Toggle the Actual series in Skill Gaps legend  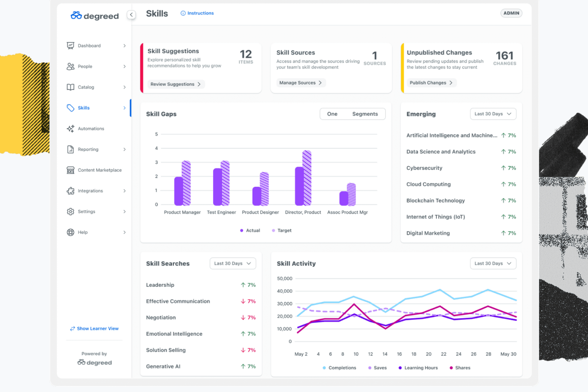(250, 230)
